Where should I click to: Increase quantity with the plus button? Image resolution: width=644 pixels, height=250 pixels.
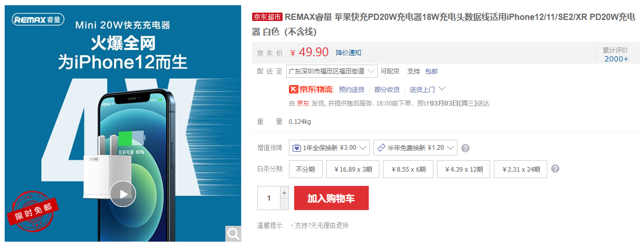[x=285, y=192]
